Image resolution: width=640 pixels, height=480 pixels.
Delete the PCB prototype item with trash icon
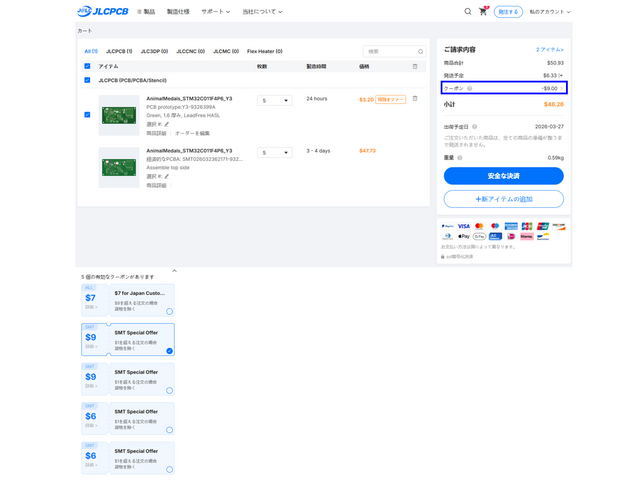415,98
